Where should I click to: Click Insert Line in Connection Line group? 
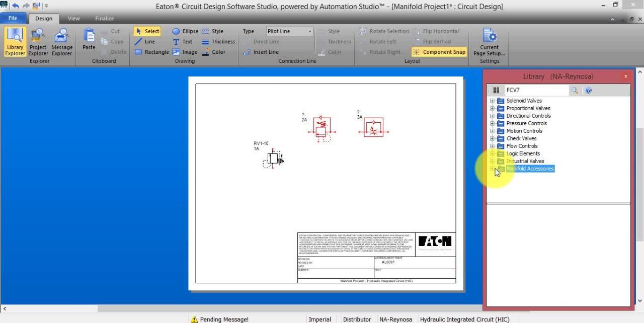pyautogui.click(x=261, y=52)
